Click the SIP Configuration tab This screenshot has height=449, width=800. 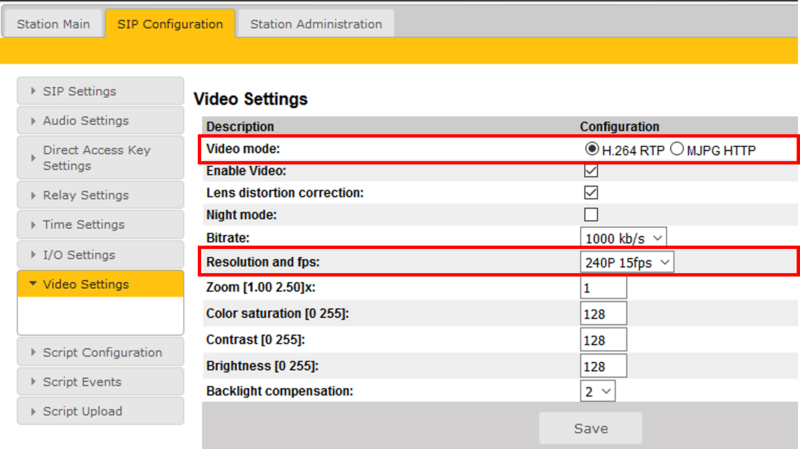[x=170, y=24]
